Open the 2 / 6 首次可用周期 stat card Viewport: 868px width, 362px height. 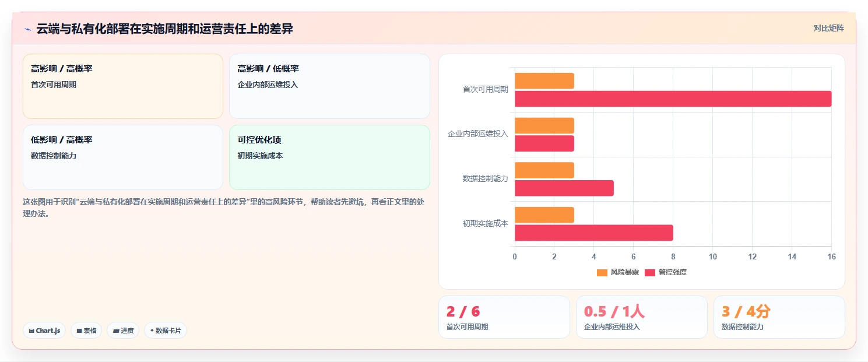[x=504, y=317]
